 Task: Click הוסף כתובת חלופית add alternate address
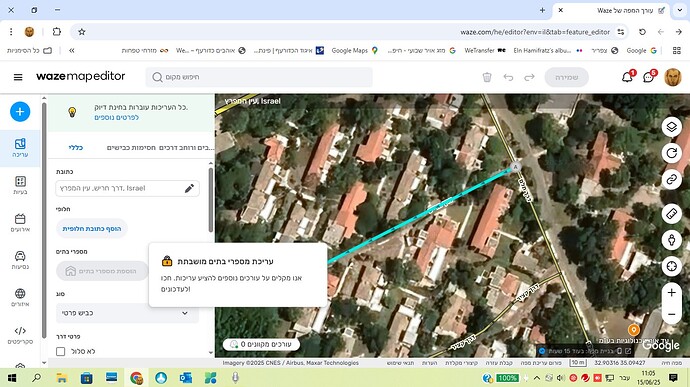(92, 229)
